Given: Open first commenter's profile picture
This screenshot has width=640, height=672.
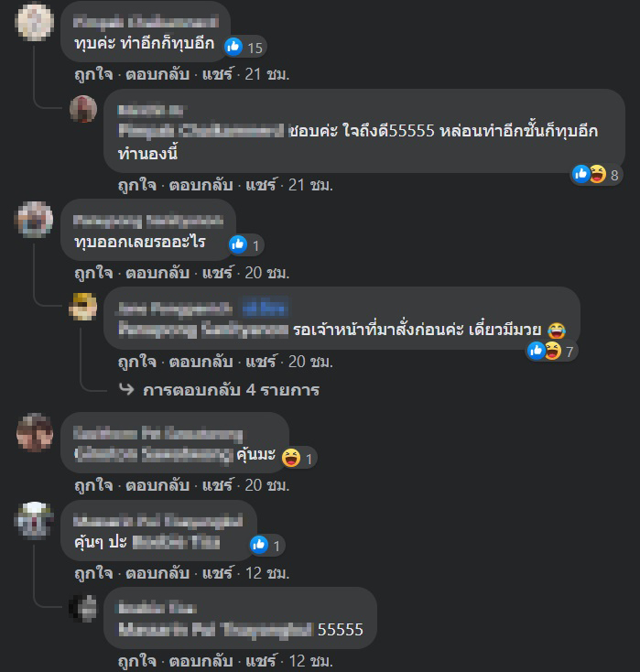Looking at the screenshot, I should [35, 22].
